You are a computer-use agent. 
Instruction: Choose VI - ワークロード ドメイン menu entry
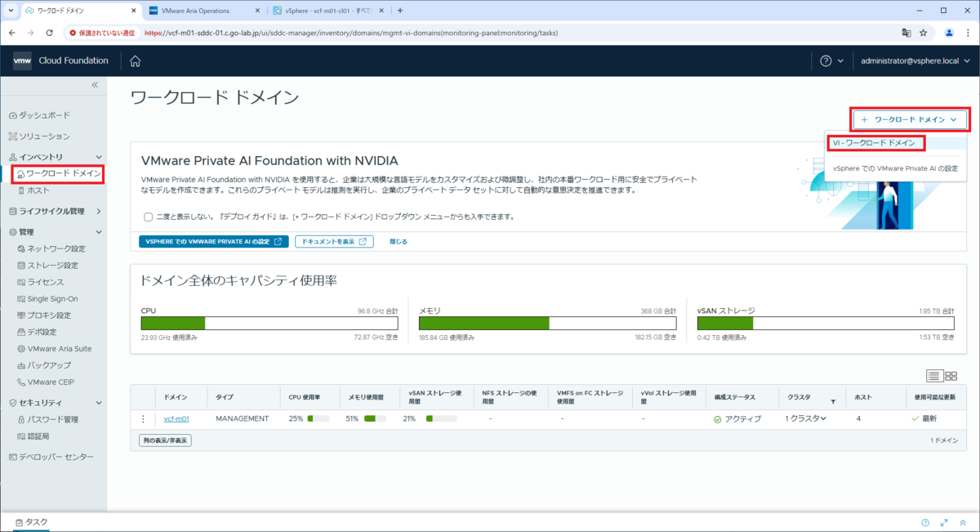(x=874, y=143)
